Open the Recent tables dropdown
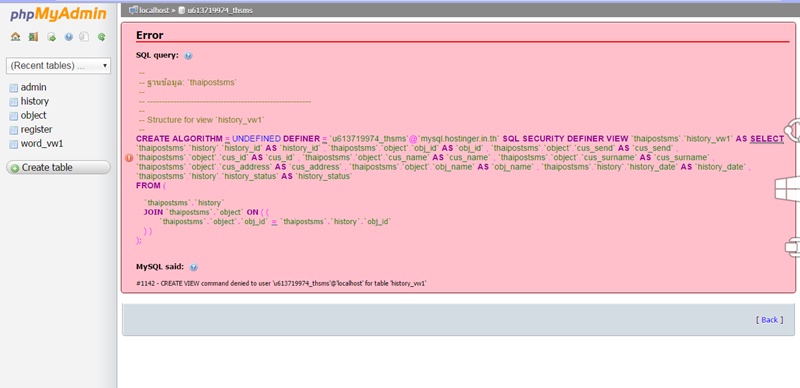The height and width of the screenshot is (388, 800). click(x=58, y=66)
